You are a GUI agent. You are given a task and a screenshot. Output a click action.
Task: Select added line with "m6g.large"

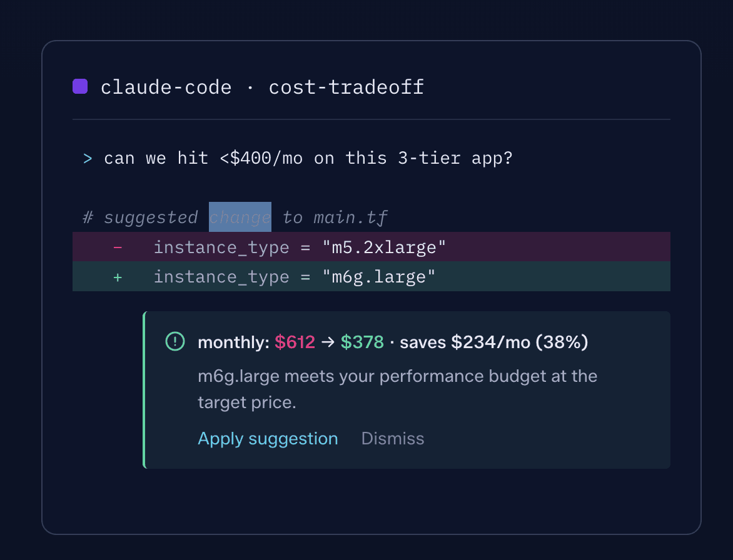point(371,276)
